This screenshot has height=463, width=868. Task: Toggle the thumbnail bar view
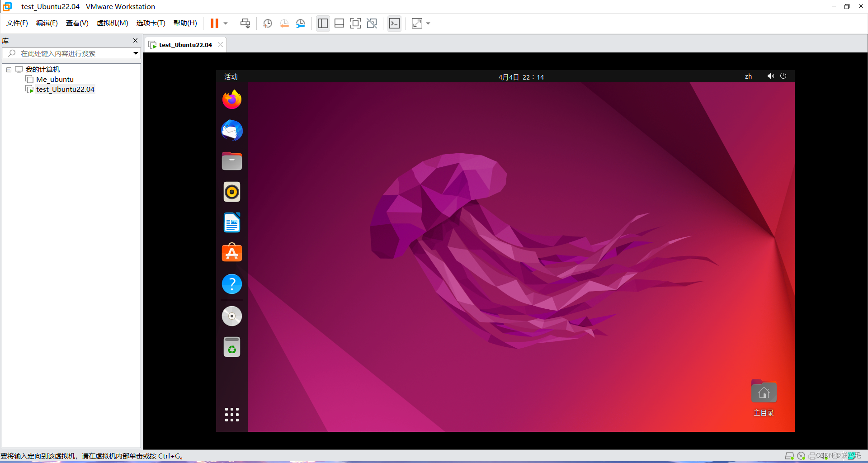(339, 23)
